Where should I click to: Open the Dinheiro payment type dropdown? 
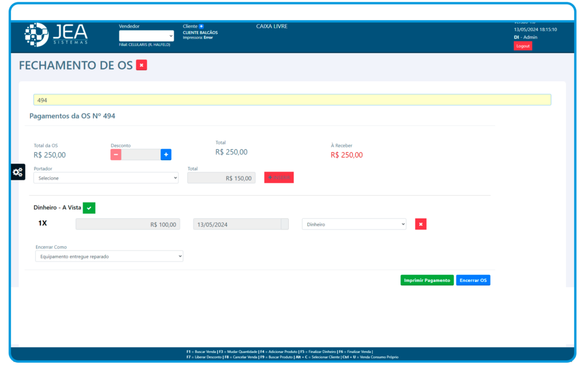click(354, 224)
